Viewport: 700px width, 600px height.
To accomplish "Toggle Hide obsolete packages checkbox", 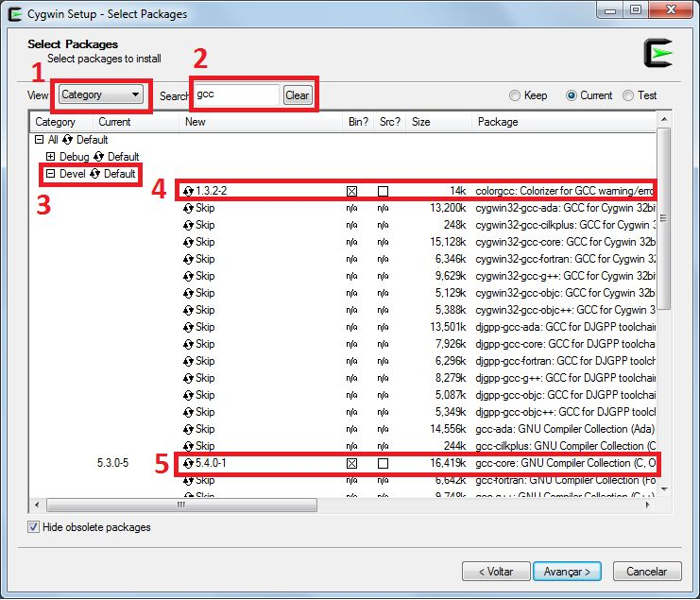I will click(33, 527).
